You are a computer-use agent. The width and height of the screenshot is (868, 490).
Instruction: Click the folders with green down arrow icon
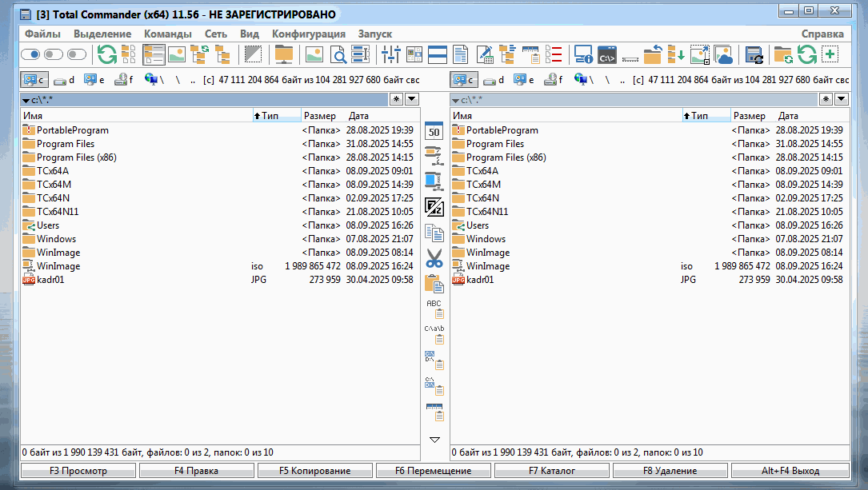pyautogui.click(x=675, y=54)
